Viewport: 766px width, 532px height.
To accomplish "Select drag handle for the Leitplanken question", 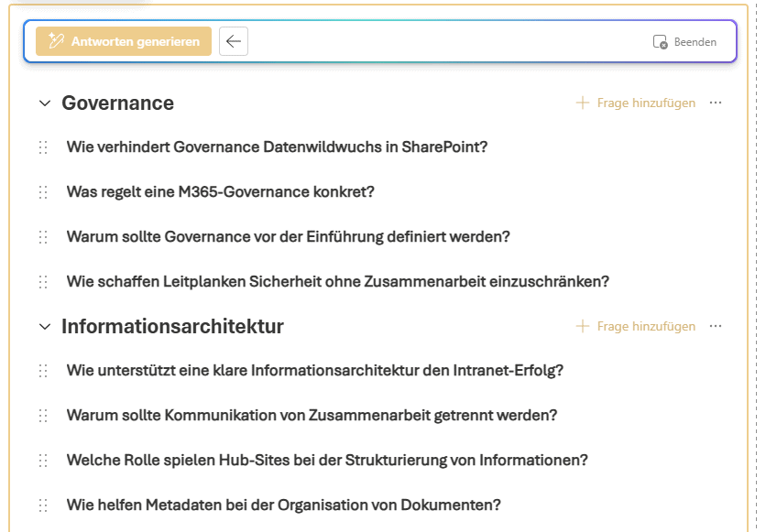I will pyautogui.click(x=43, y=282).
